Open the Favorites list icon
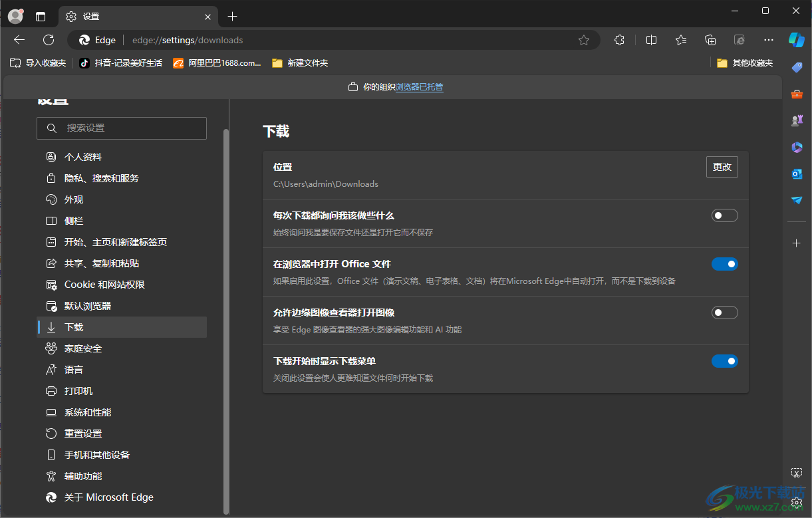812x518 pixels. pos(681,40)
